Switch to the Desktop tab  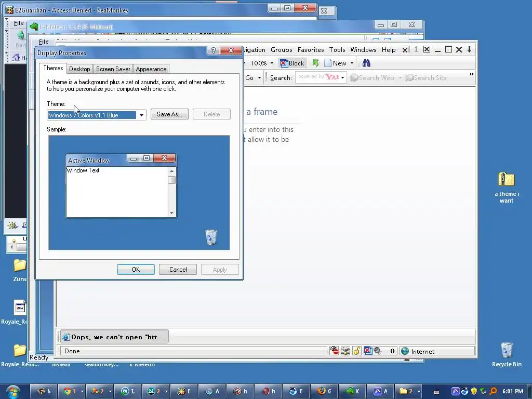[x=79, y=69]
